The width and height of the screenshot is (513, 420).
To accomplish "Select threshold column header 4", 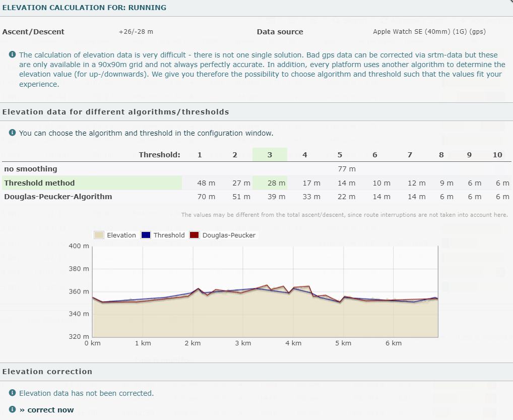I will 305,155.
